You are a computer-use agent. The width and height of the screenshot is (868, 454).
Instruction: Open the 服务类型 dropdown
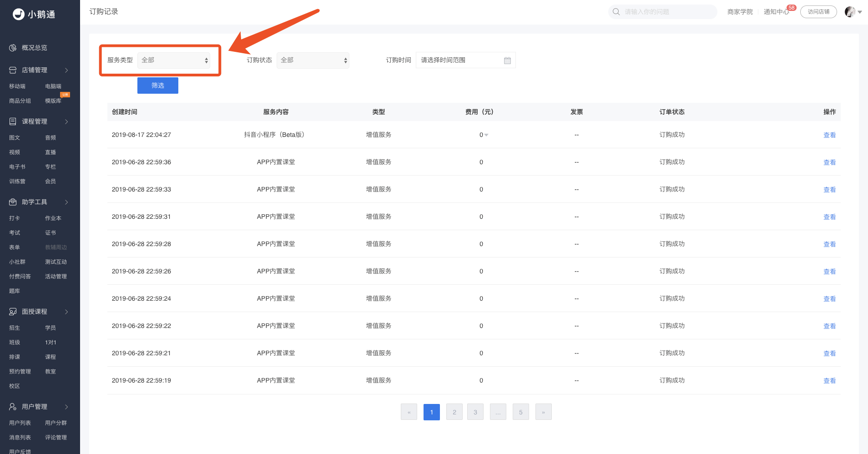(x=174, y=61)
